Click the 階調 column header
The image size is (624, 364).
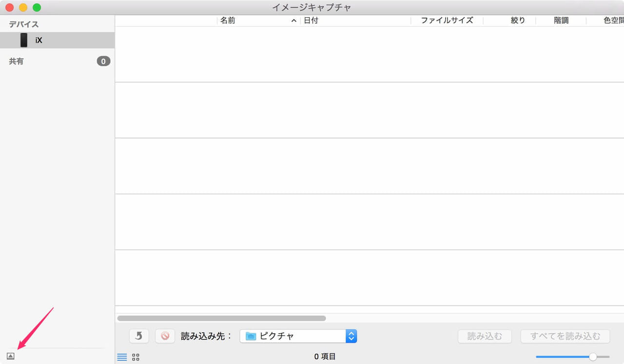561,20
